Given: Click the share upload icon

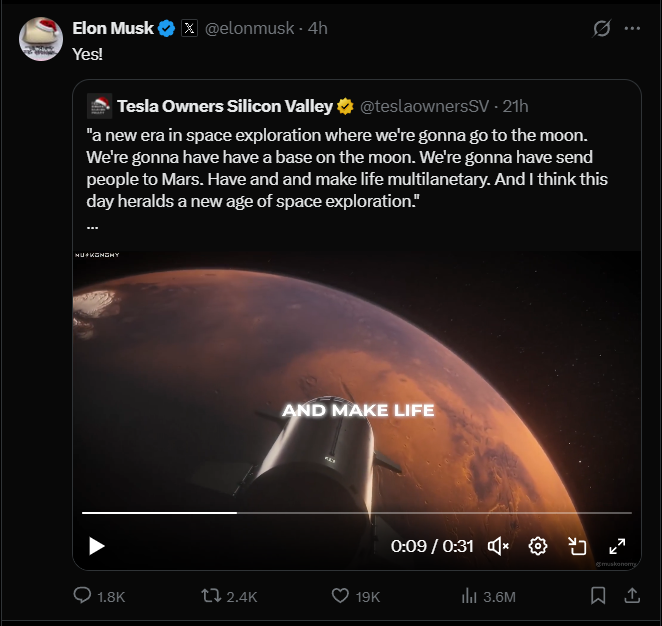Looking at the screenshot, I should pos(632,596).
